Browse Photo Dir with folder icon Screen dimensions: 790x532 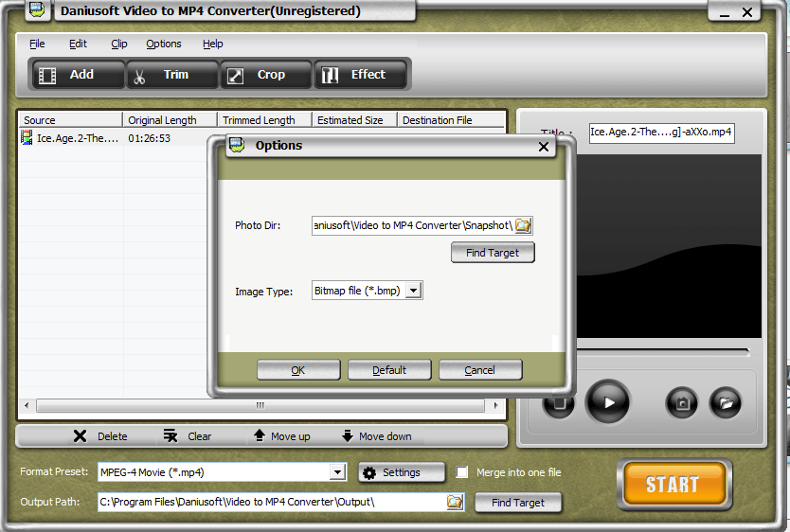pyautogui.click(x=523, y=225)
